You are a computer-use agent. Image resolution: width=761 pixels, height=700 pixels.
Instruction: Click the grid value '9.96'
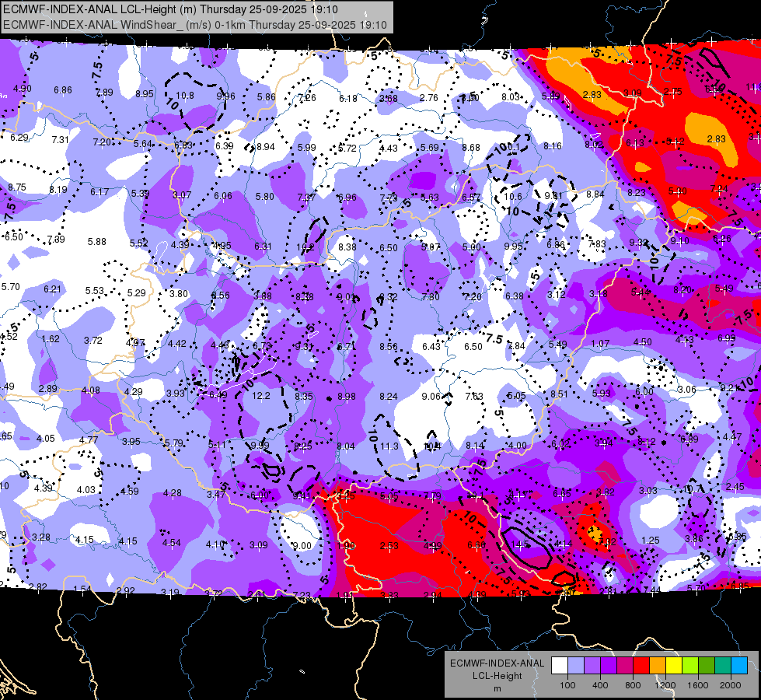pyautogui.click(x=225, y=96)
